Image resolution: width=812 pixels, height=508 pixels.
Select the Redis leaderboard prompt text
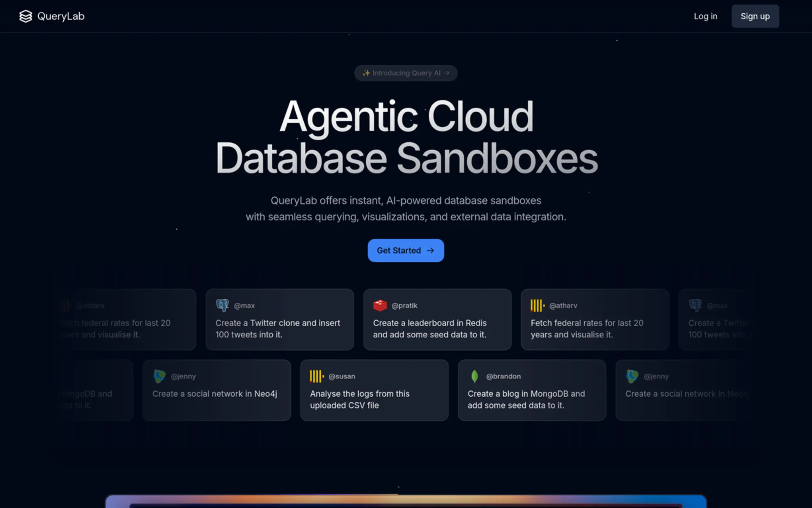point(430,329)
